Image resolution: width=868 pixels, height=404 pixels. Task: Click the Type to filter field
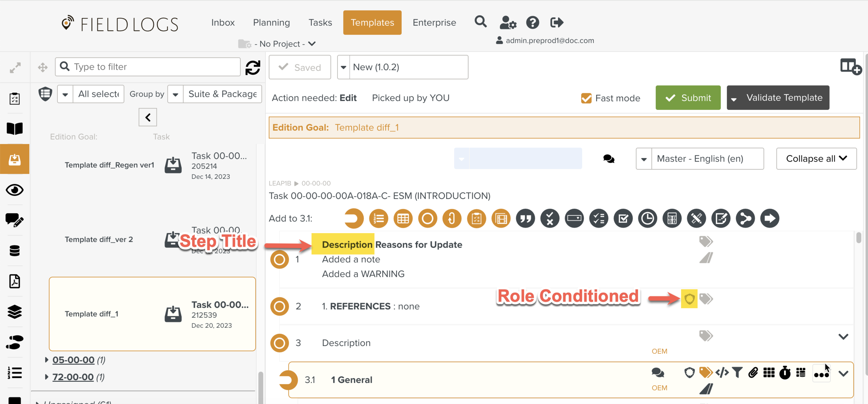tap(153, 67)
